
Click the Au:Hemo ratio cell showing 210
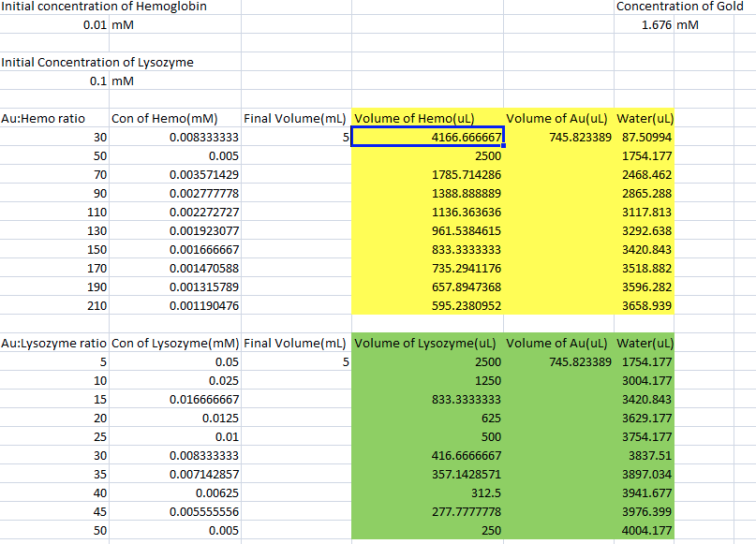tap(54, 306)
